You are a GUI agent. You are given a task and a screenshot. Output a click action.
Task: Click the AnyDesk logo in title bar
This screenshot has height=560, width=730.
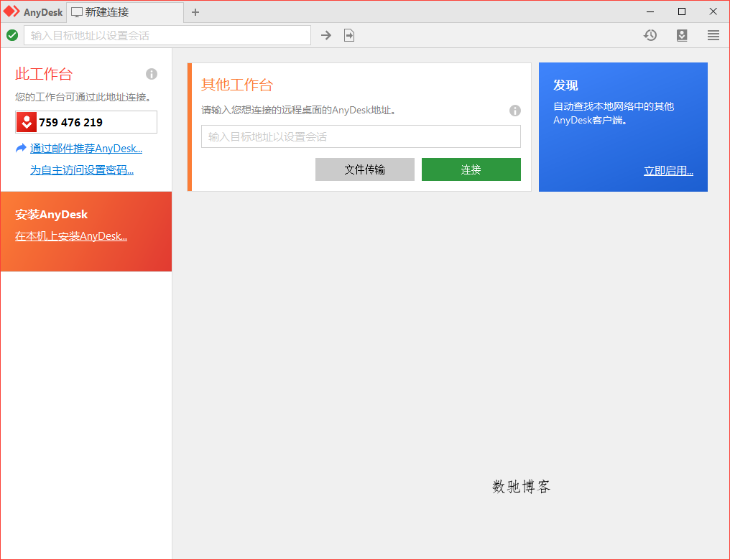coord(11,11)
